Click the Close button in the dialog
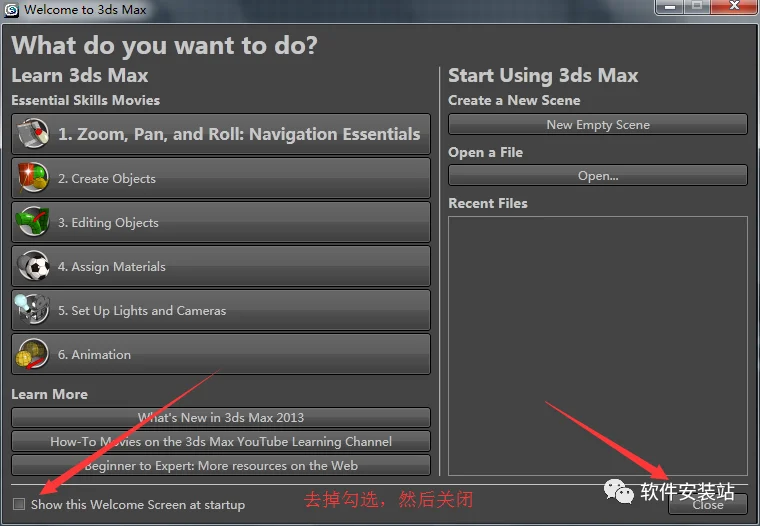Screen dimensions: 760x526 pyautogui.click(x=708, y=504)
